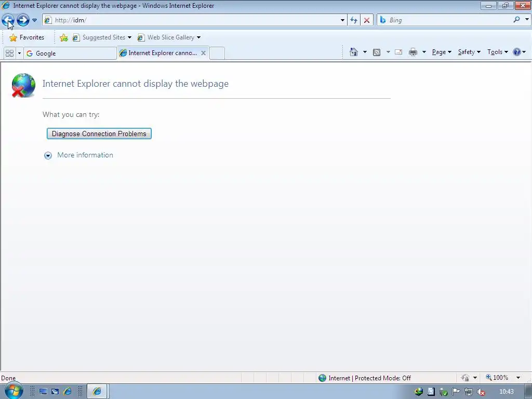
Task: Open the Page menu
Action: [442, 52]
